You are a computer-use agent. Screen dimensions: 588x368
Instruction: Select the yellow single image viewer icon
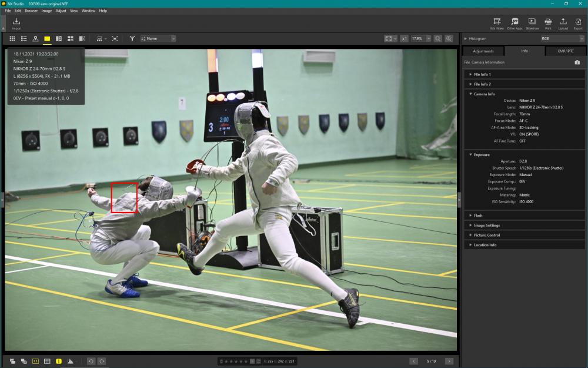[x=47, y=39]
